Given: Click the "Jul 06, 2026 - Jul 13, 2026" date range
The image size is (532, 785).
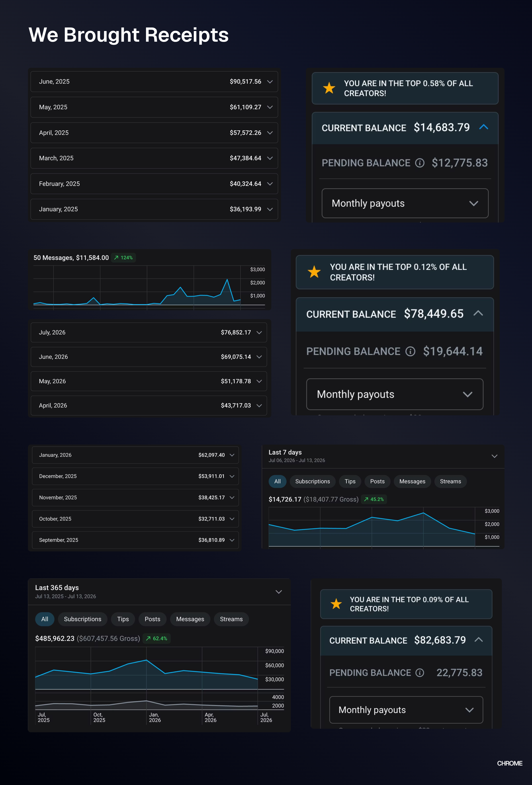Looking at the screenshot, I should (x=297, y=460).
